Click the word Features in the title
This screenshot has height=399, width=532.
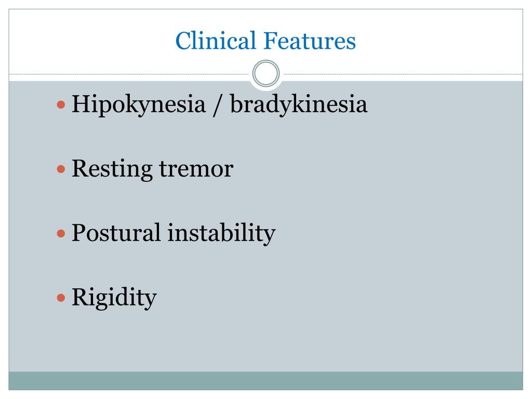tap(310, 41)
